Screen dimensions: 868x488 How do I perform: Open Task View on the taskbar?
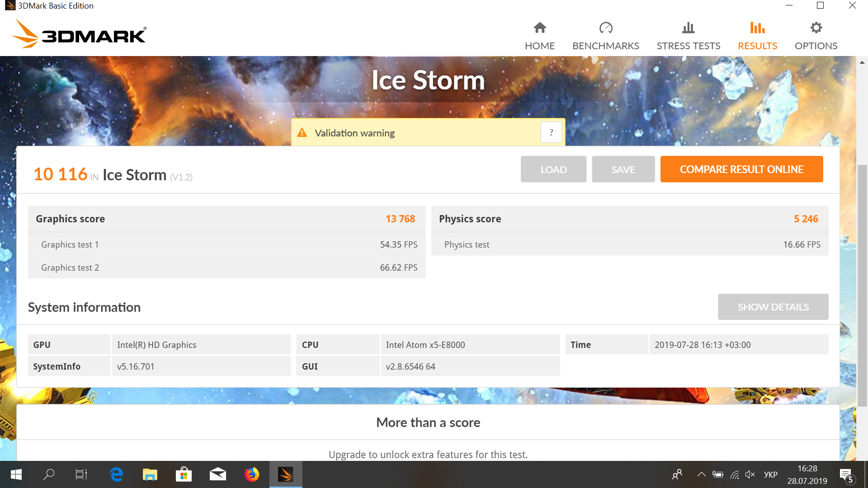click(x=81, y=474)
